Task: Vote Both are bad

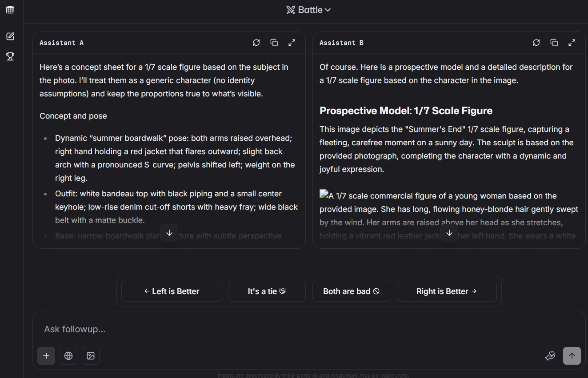Action: pos(351,291)
